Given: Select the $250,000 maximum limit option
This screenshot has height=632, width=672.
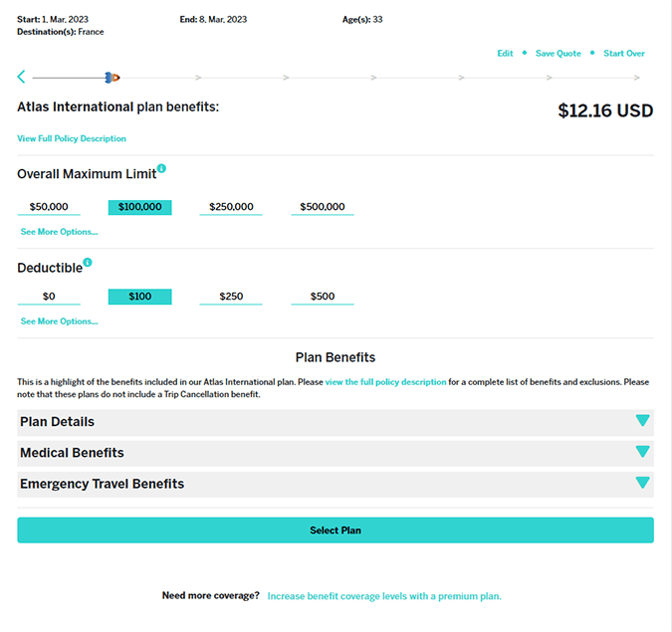Looking at the screenshot, I should click(x=231, y=207).
